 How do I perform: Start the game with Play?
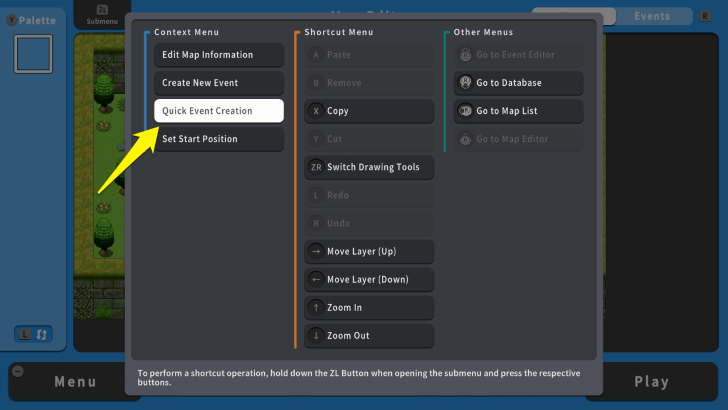652,382
